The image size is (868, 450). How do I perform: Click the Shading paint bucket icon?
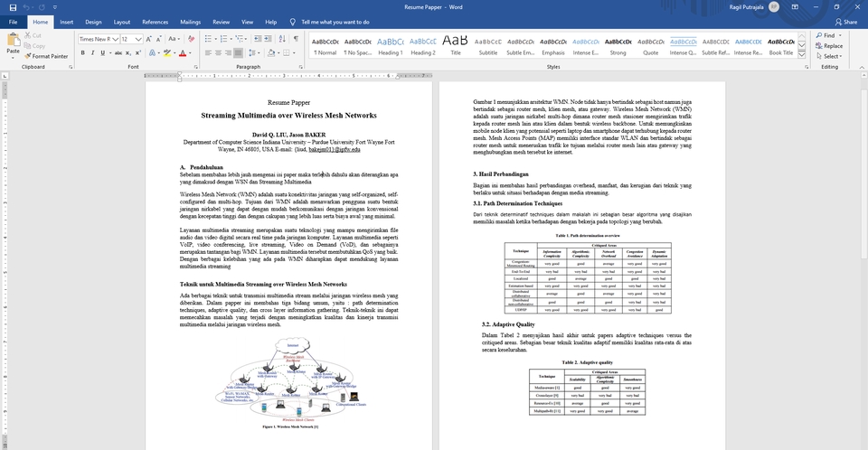[x=270, y=53]
